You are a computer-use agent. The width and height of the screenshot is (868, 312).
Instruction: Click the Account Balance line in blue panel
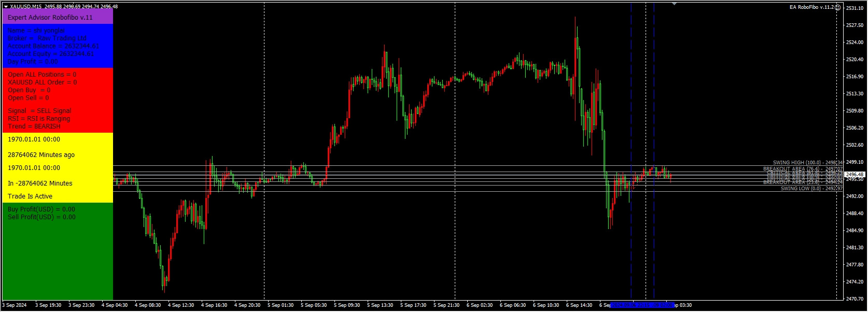(x=51, y=46)
